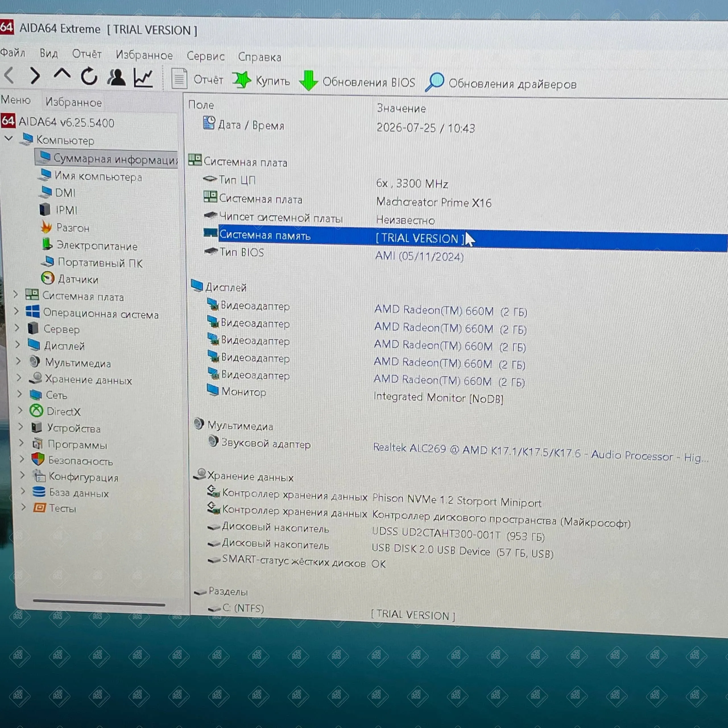The width and height of the screenshot is (728, 728).
Task: Click the Отчёт report toolbar button
Action: coord(197,79)
